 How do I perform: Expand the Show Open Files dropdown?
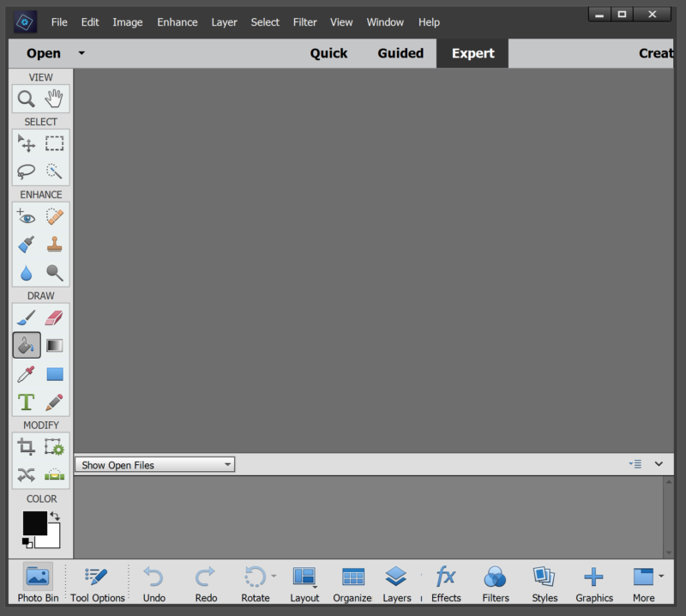point(155,465)
